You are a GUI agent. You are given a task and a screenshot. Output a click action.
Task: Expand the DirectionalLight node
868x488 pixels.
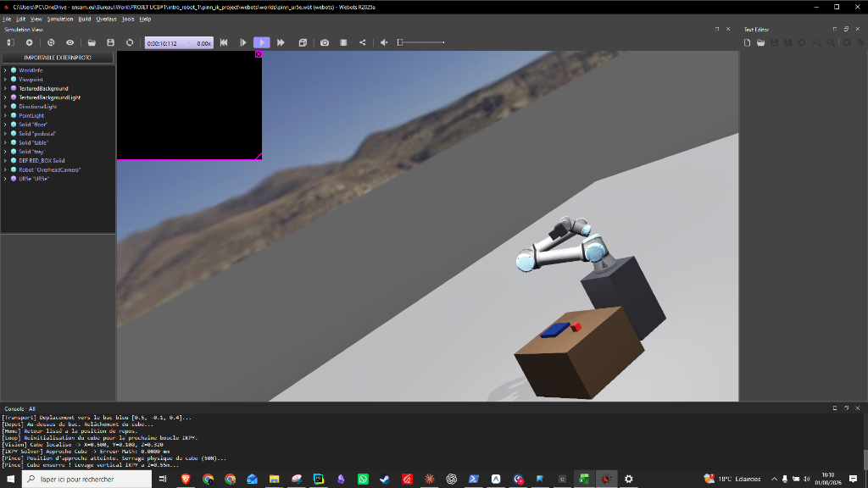click(x=6, y=106)
